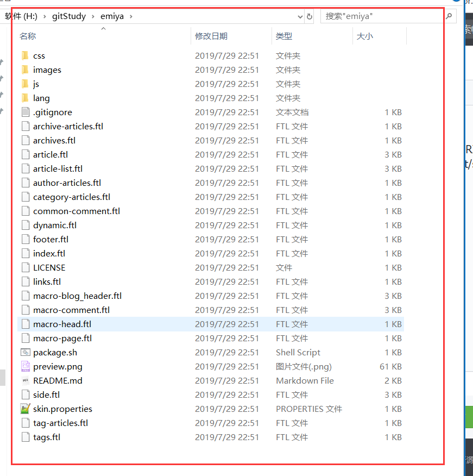Select the js folder icon

pos(25,84)
